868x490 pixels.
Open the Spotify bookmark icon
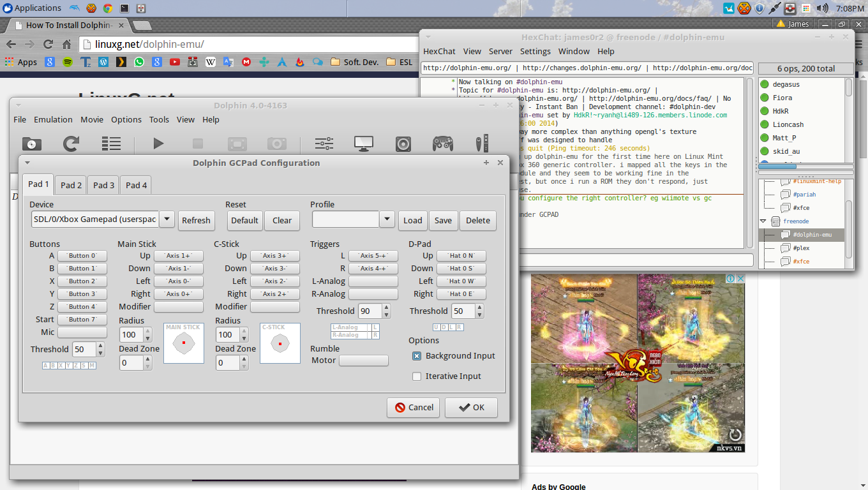tap(68, 62)
